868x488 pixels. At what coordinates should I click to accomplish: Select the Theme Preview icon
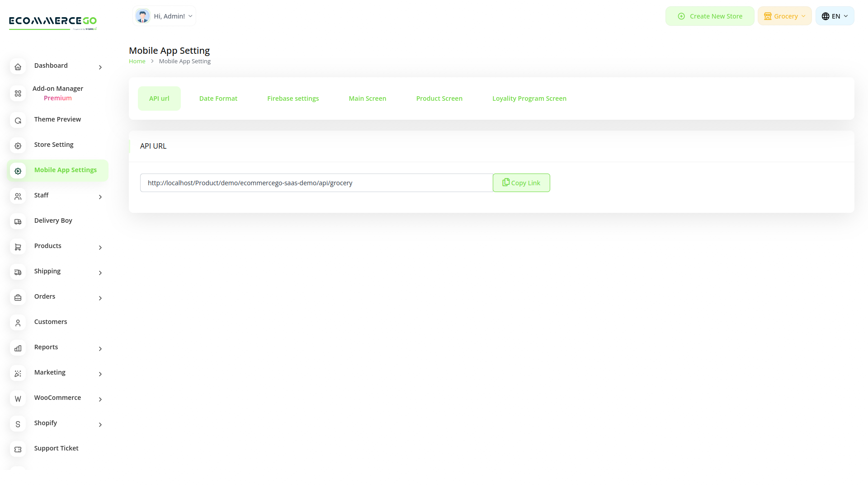tap(18, 121)
